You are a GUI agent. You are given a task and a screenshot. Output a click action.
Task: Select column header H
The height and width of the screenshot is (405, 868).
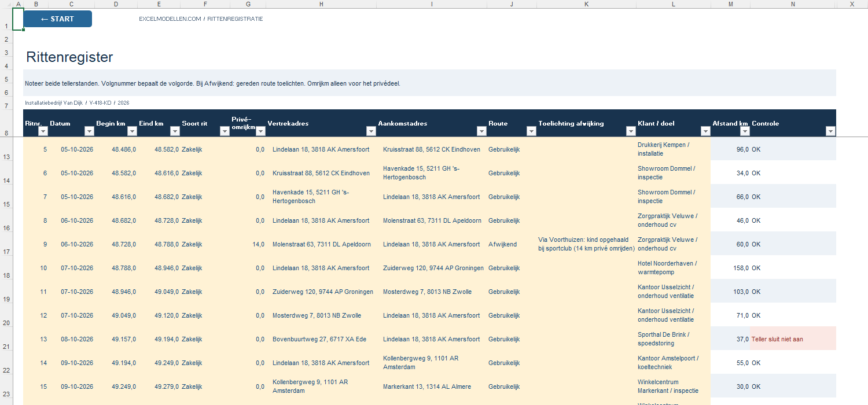[321, 4]
